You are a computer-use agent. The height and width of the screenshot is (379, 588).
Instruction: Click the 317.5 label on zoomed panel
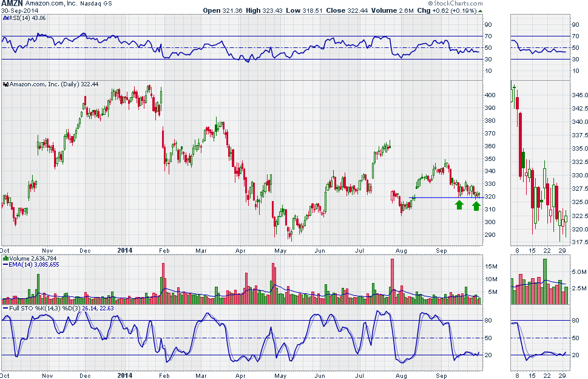point(580,242)
